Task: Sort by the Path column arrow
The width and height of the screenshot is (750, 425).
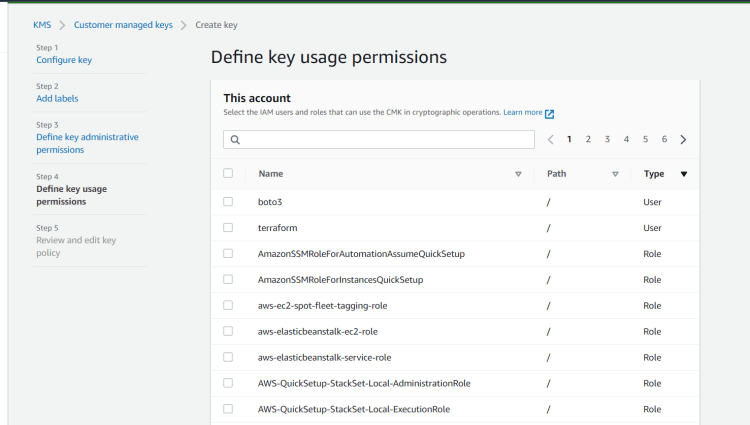Action: [615, 174]
